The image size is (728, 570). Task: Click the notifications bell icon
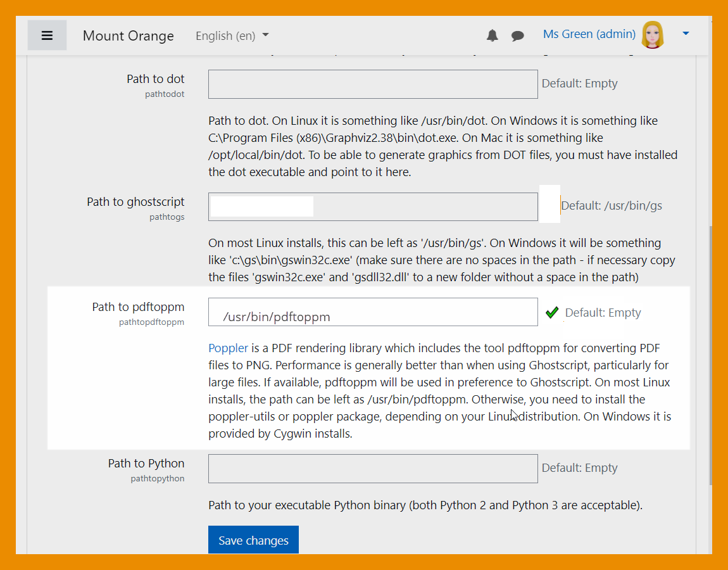pos(492,35)
